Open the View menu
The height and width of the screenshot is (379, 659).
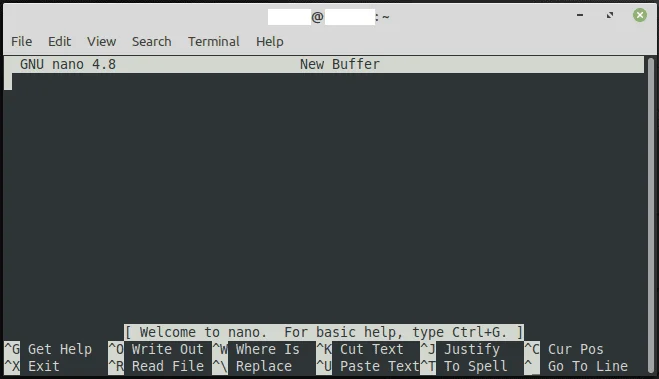pyautogui.click(x=101, y=42)
